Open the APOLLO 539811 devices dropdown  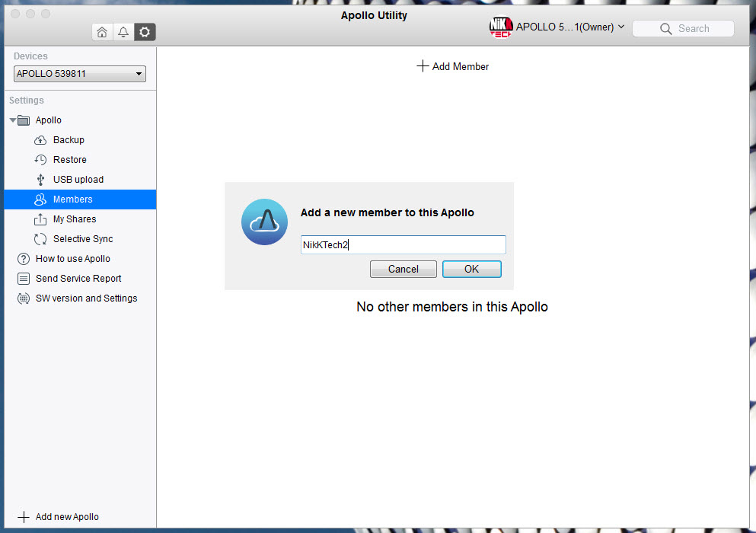coord(79,74)
